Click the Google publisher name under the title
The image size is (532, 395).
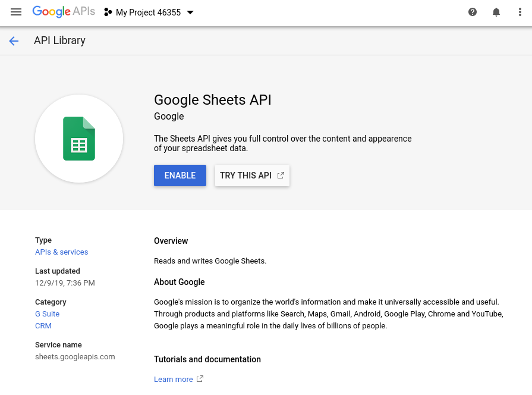pyautogui.click(x=169, y=116)
